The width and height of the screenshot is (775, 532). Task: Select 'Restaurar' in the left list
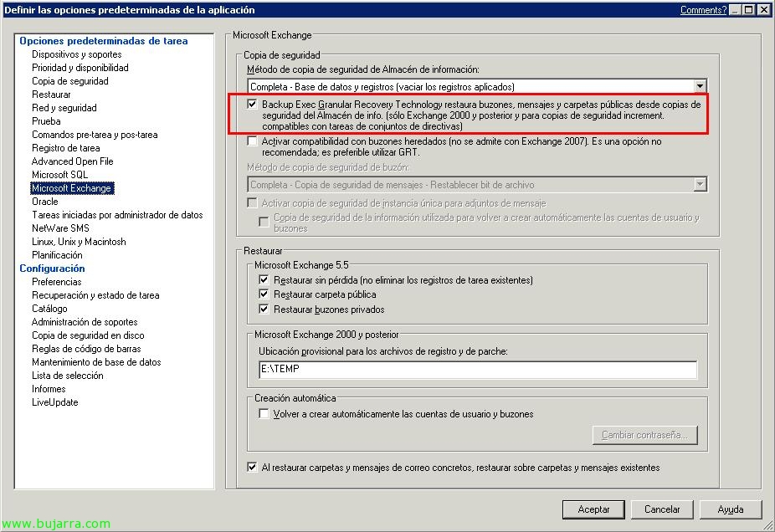tap(51, 95)
